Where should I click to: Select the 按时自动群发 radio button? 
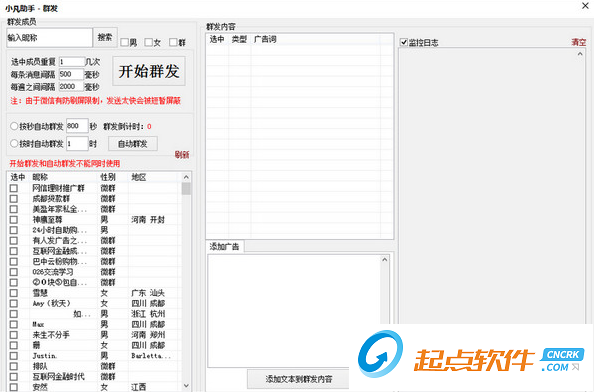14,144
